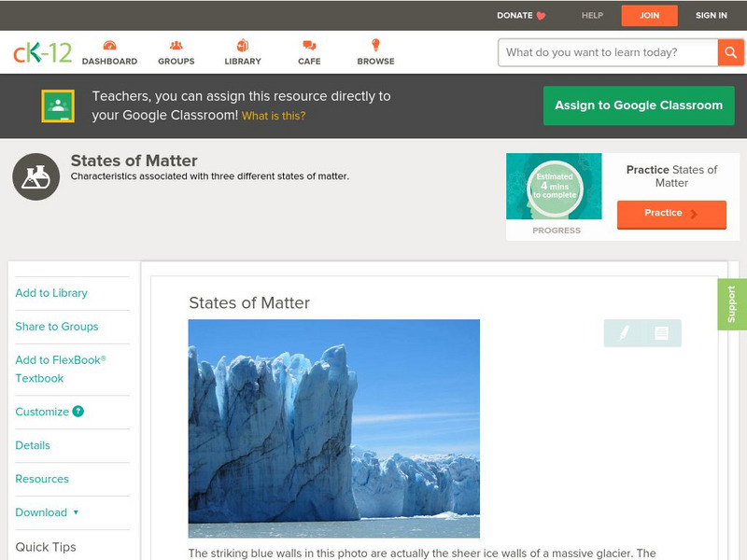This screenshot has width=747, height=560.
Task: Click the HELP link
Action: coord(592,16)
